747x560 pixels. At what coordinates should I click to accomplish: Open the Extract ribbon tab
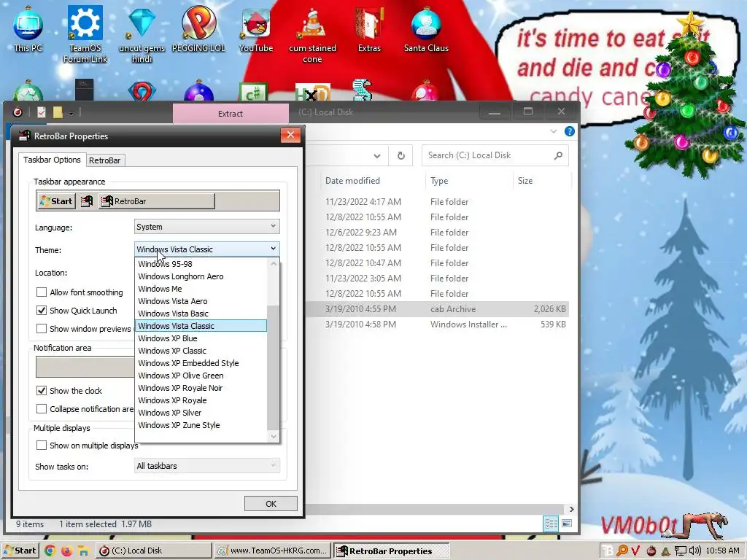pos(231,113)
